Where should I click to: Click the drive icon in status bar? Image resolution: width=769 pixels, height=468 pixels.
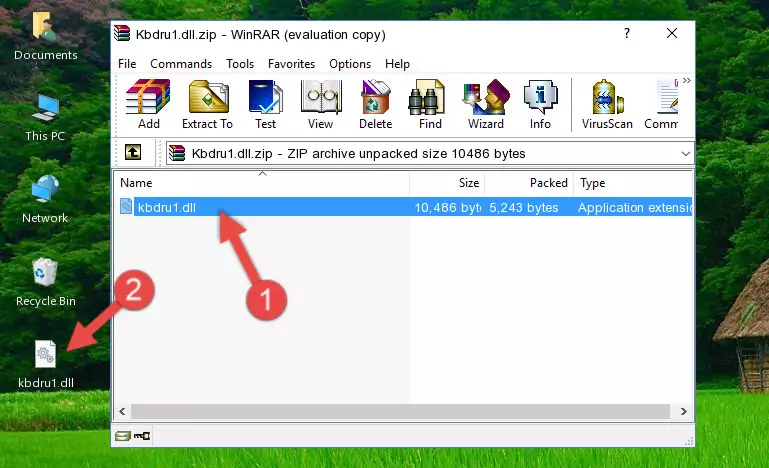pos(123,436)
